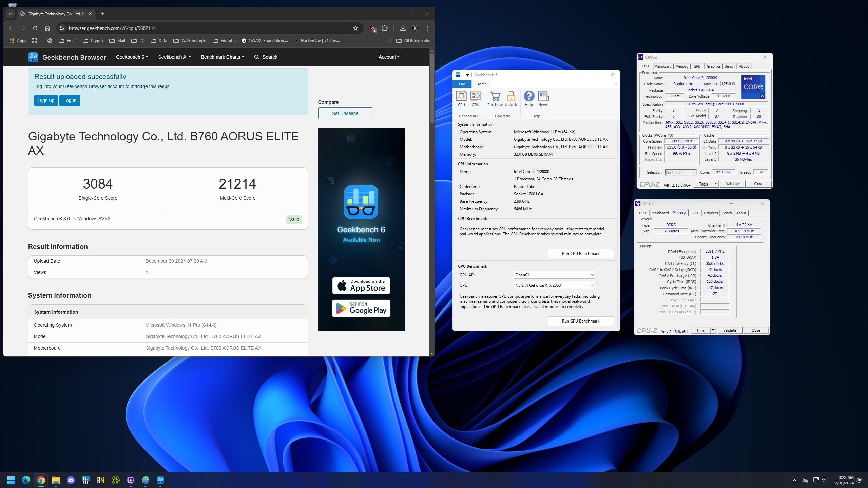The width and height of the screenshot is (868, 488).
Task: Click the Search link in Geekbench navbar
Action: coord(266,57)
